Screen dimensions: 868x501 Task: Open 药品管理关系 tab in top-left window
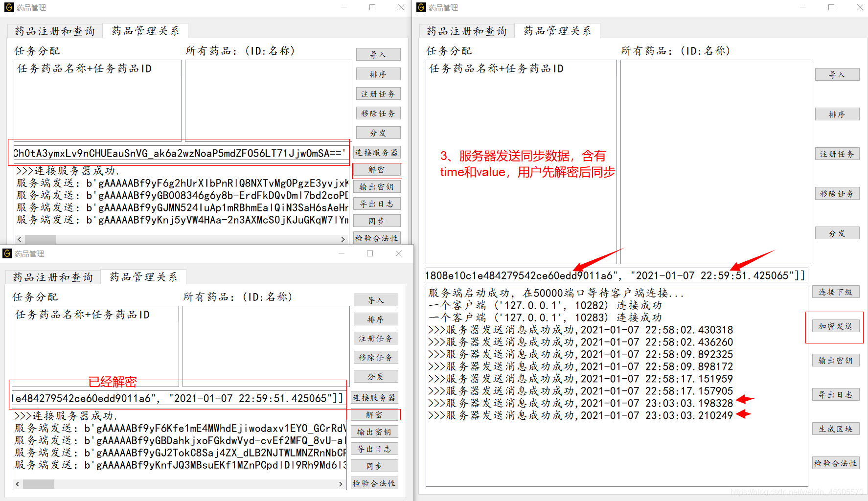click(x=145, y=31)
